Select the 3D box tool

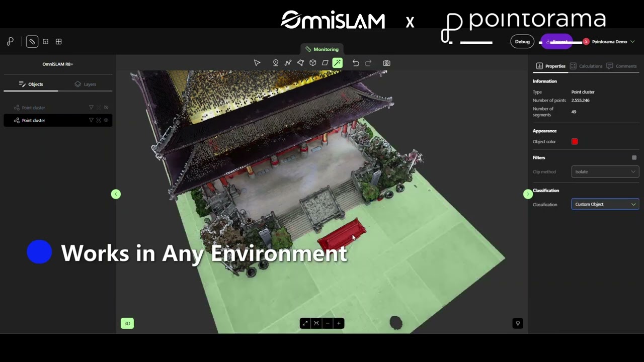313,63
